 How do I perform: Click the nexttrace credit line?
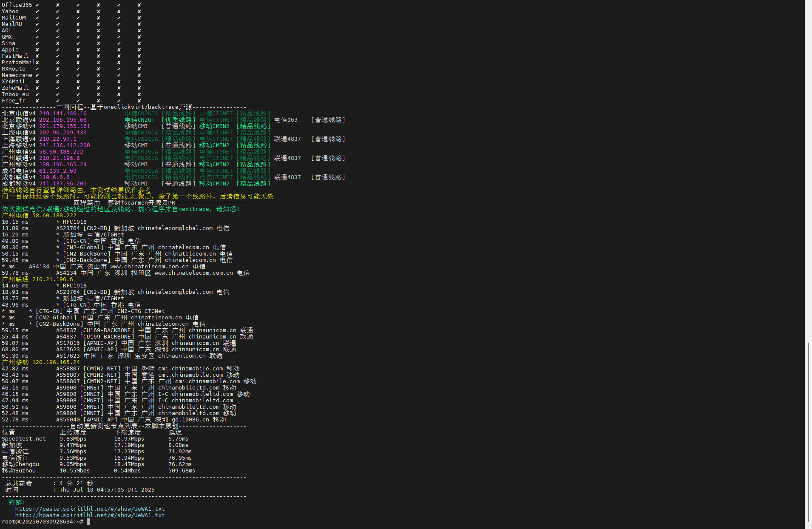coord(121,209)
